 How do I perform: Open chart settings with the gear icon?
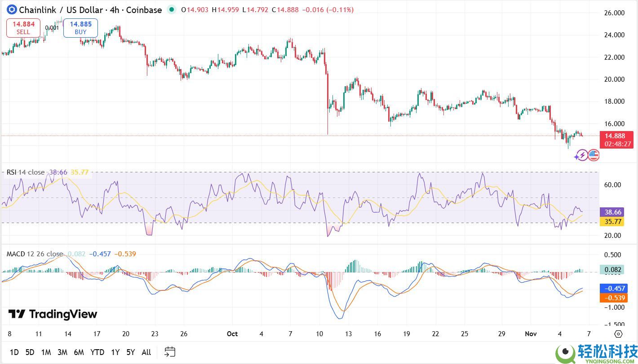pyautogui.click(x=618, y=334)
